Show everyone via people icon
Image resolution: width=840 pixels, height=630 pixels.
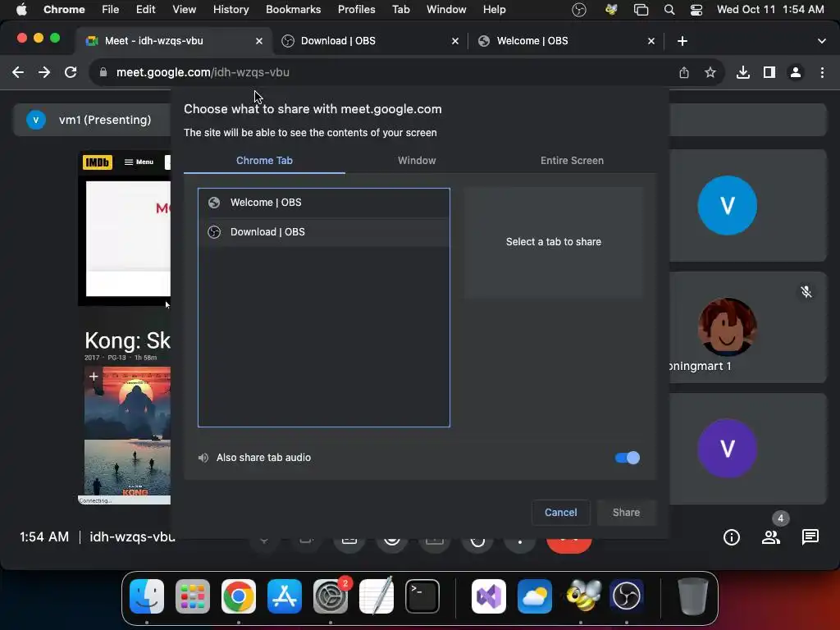[771, 536]
